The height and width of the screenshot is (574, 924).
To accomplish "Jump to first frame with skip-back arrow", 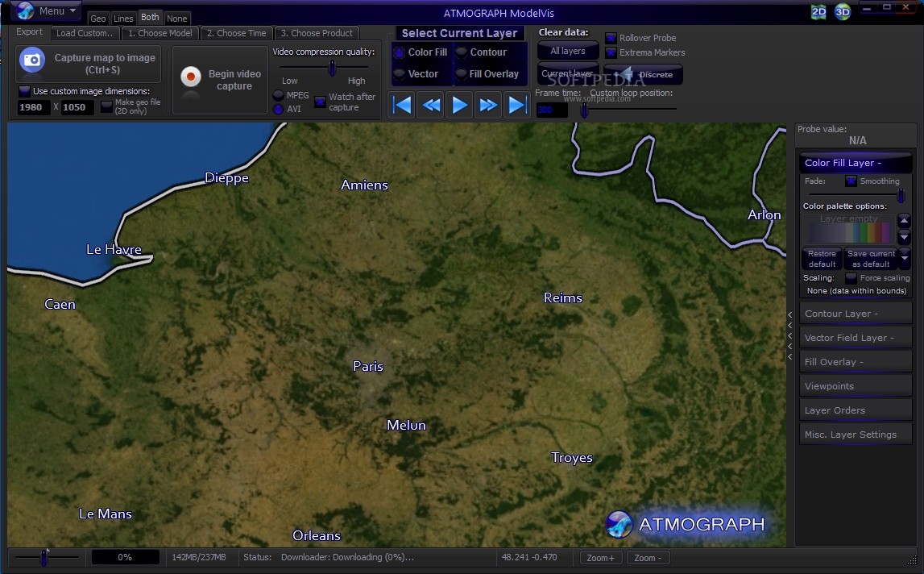I will (403, 106).
